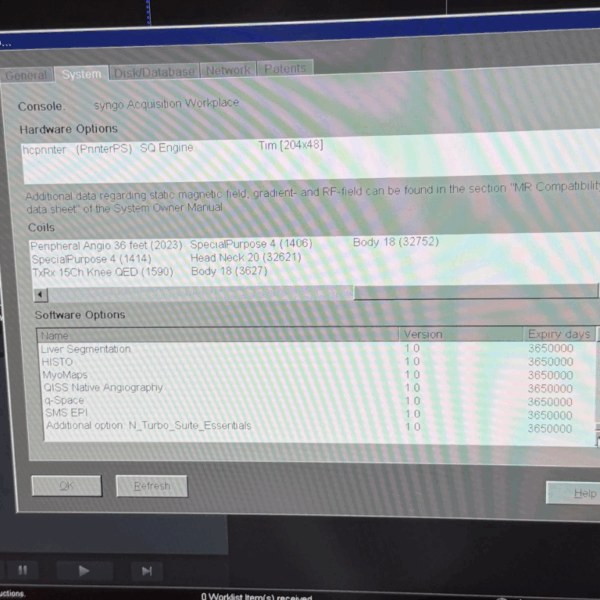Click the left scroll arrow of Coils list
Screen dimensions: 600x600
(40, 295)
